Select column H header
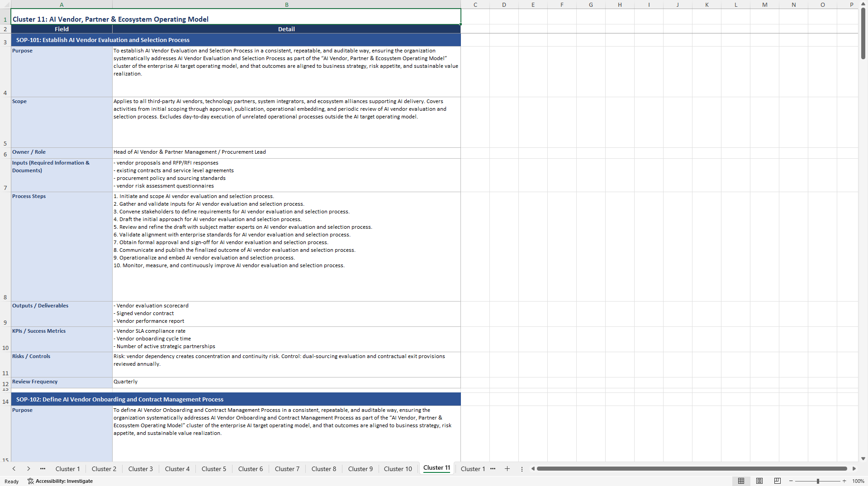The height and width of the screenshot is (486, 868). (x=620, y=5)
